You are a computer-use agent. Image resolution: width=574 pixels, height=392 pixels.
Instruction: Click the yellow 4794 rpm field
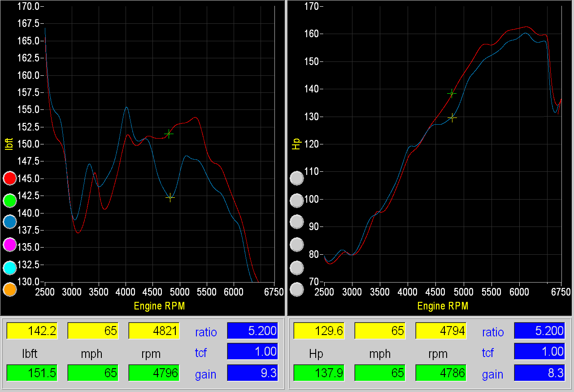pyautogui.click(x=441, y=331)
